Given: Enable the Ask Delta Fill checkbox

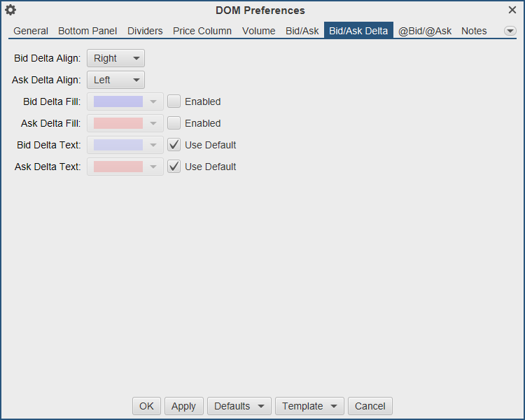Looking at the screenshot, I should pyautogui.click(x=174, y=123).
